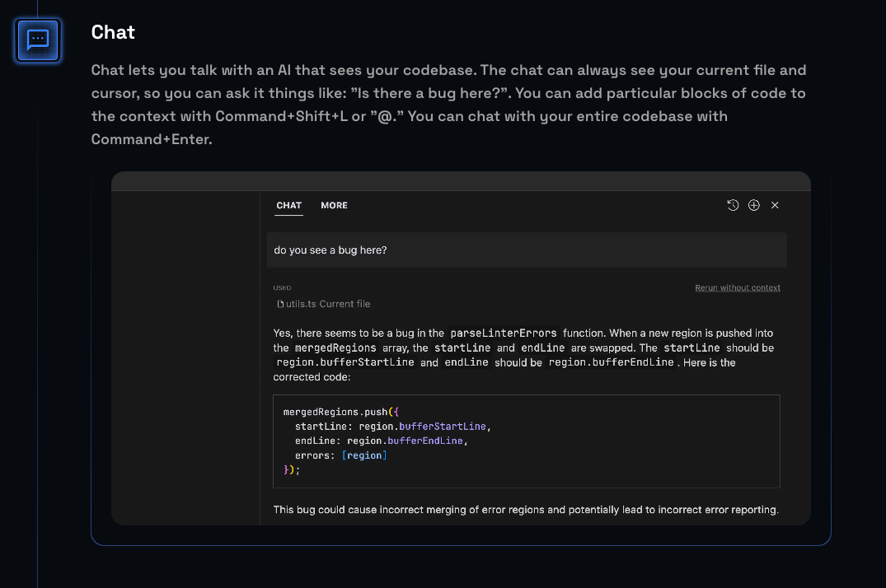
Task: Click the Rerun without context link
Action: pyautogui.click(x=737, y=287)
